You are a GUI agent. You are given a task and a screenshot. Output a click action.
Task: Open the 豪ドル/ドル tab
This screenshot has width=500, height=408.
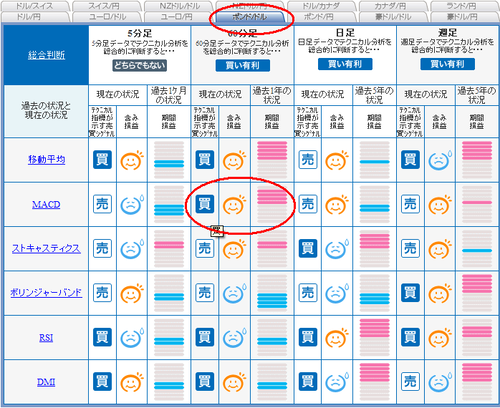(x=393, y=17)
